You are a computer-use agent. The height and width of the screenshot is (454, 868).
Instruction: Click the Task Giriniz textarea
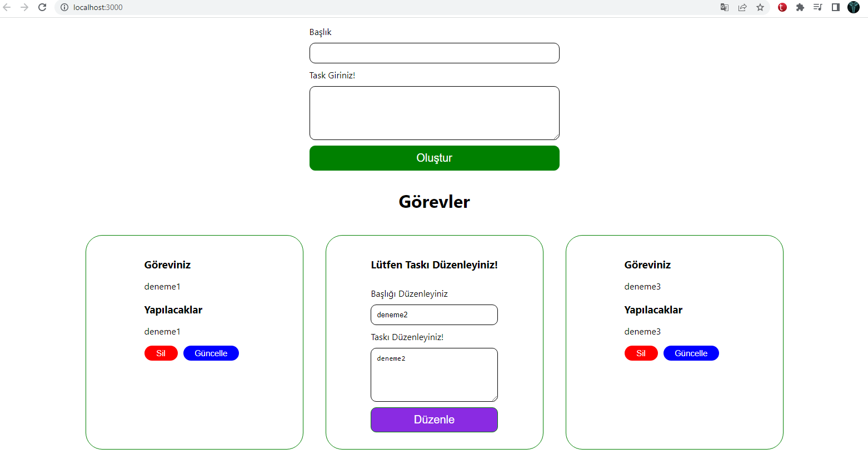434,113
